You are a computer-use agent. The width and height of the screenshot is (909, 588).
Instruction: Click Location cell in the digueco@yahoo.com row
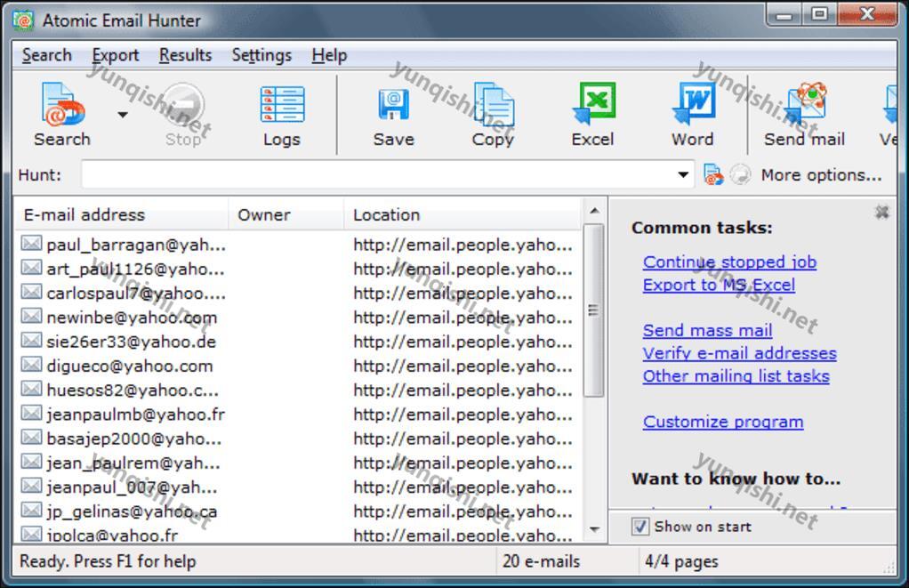click(x=463, y=366)
